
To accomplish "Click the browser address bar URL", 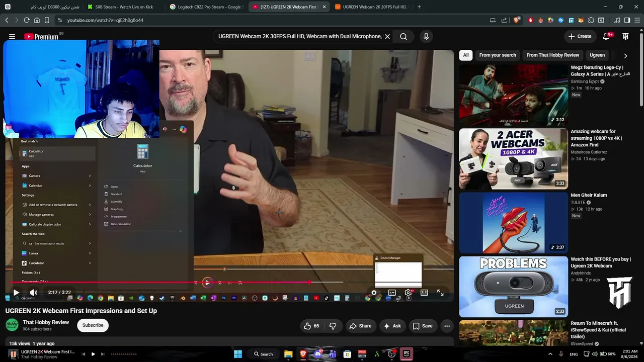I will pyautogui.click(x=105, y=20).
